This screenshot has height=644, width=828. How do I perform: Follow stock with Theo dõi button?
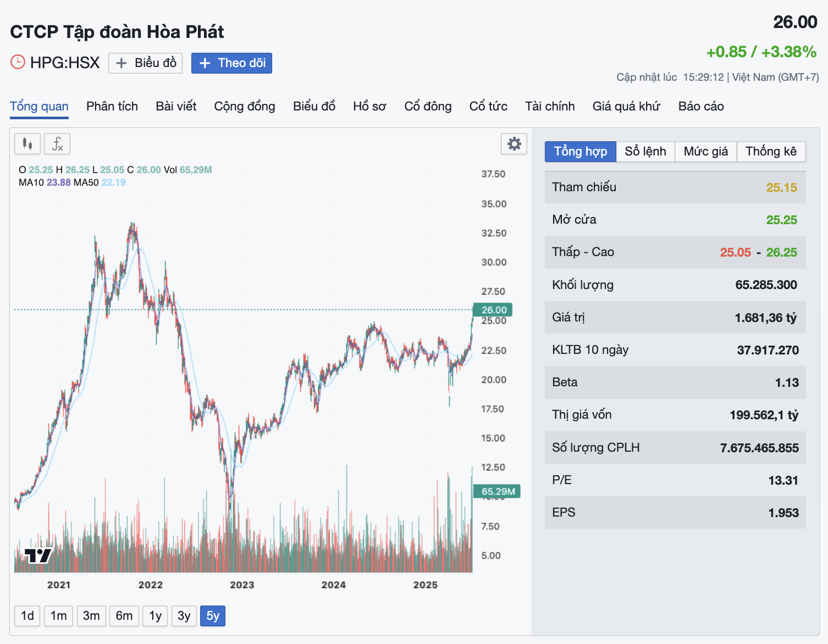[231, 63]
